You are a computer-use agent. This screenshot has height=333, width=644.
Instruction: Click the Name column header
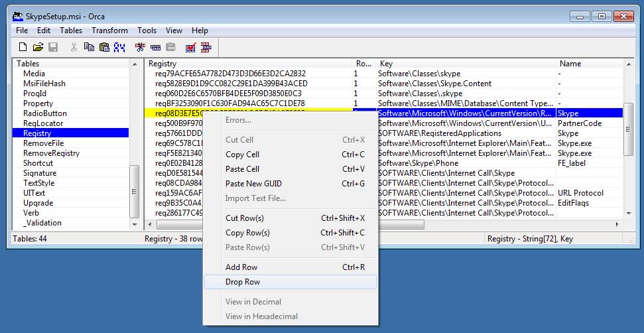pos(590,64)
